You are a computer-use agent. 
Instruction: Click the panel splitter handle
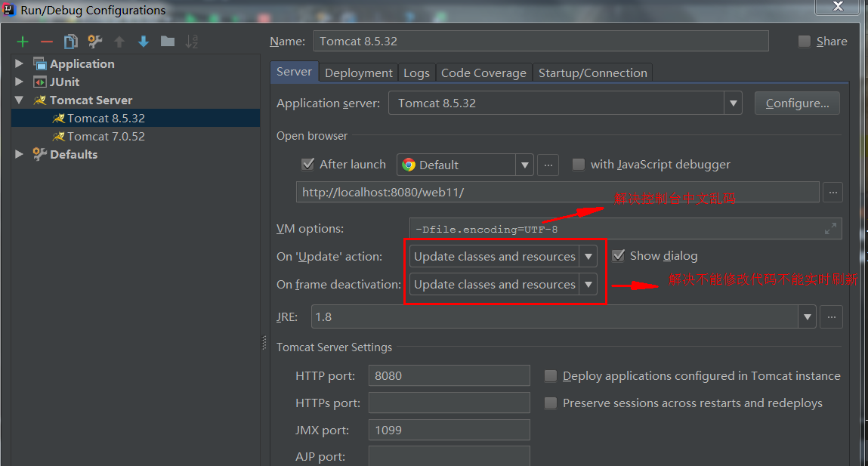pos(264,343)
